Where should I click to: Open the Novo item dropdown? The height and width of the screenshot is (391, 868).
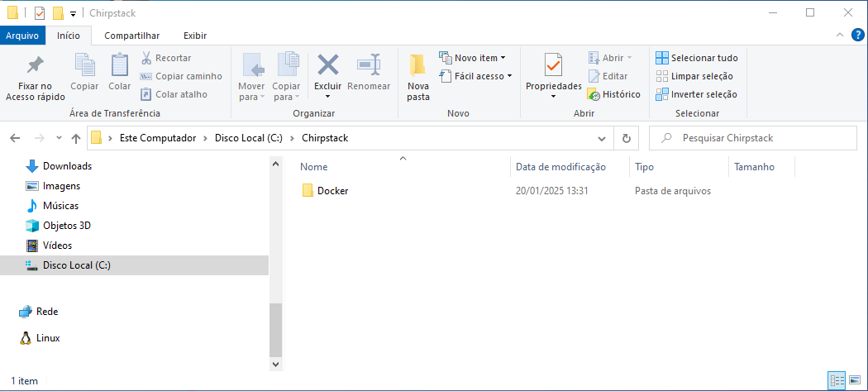[472, 58]
